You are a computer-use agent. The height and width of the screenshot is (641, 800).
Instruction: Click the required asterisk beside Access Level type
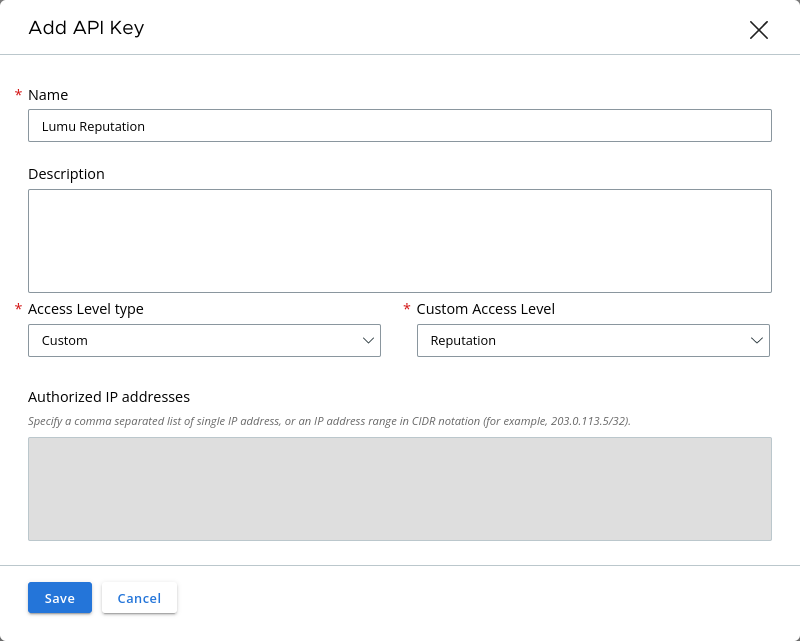point(18,309)
